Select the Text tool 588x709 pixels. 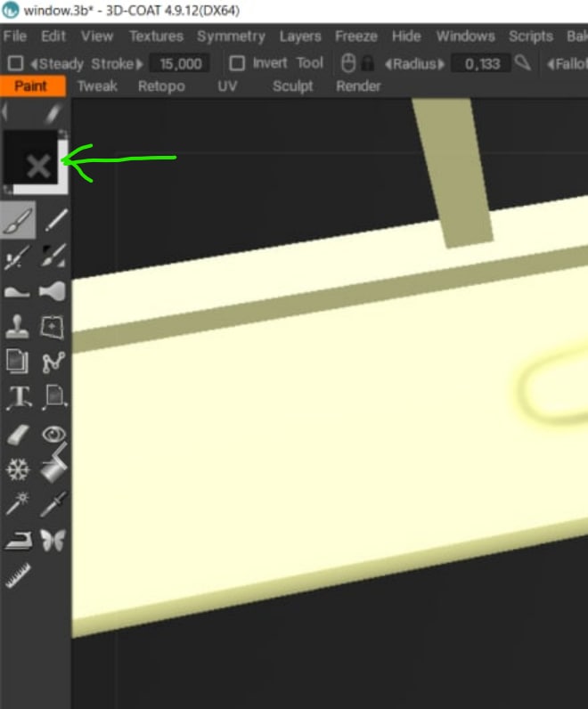19,397
